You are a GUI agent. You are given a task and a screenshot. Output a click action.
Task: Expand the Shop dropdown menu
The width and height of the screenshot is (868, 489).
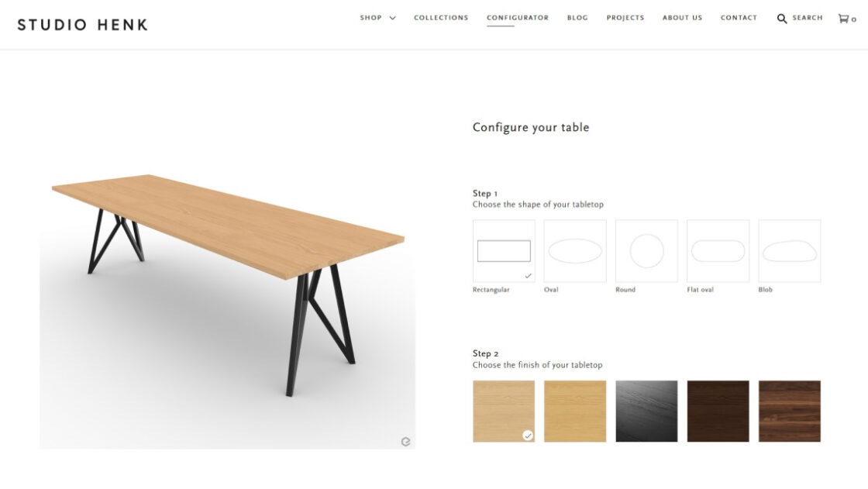click(377, 18)
